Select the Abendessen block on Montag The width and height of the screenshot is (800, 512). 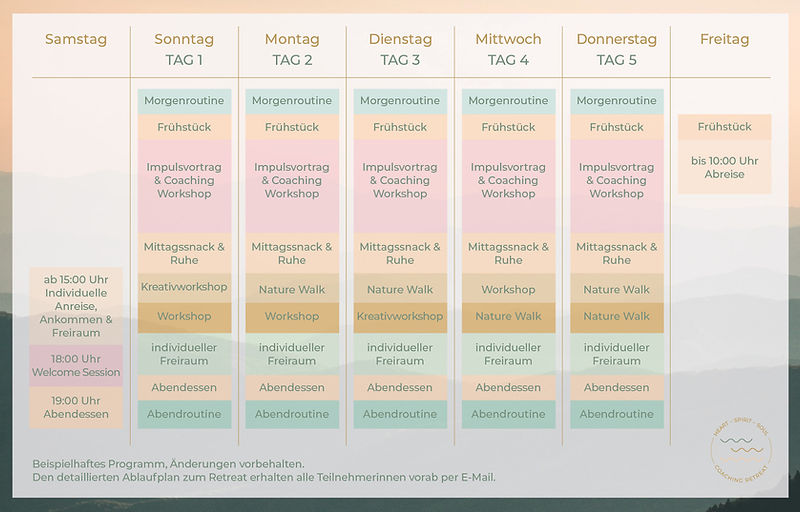click(x=292, y=388)
